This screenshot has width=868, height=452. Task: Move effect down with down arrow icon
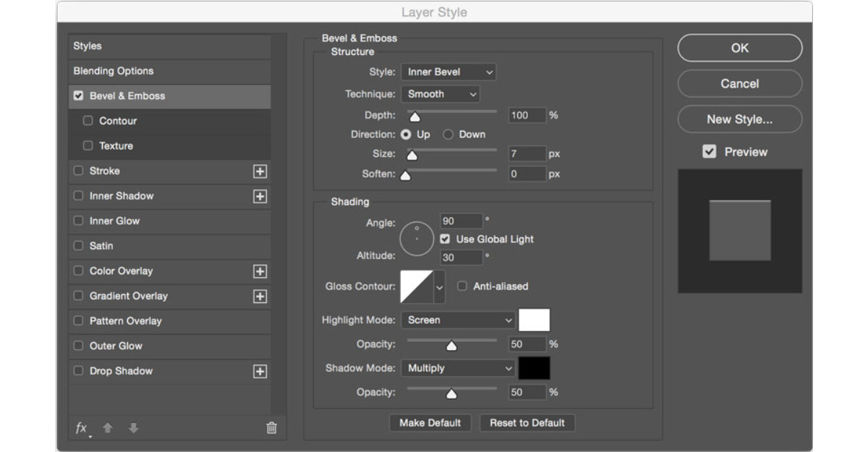click(133, 428)
